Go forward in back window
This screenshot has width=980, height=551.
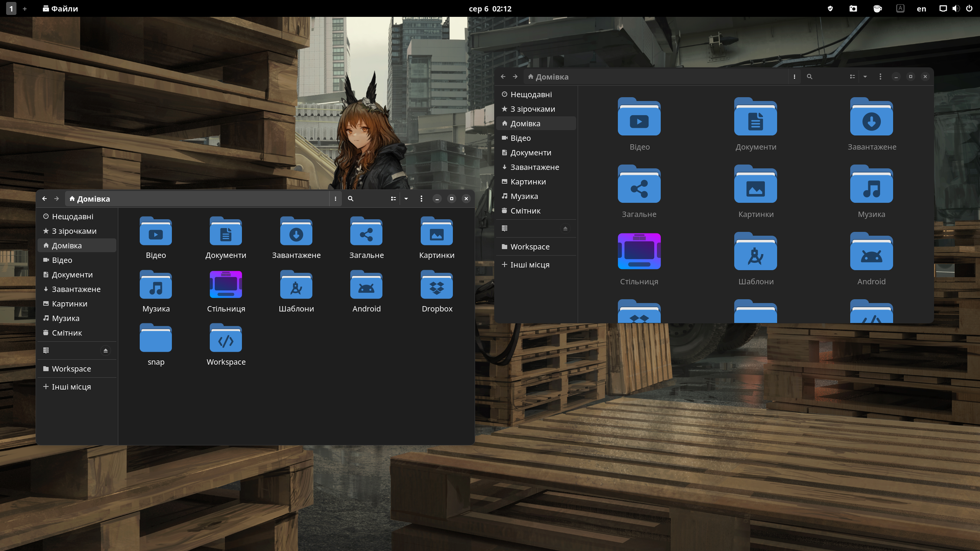515,77
